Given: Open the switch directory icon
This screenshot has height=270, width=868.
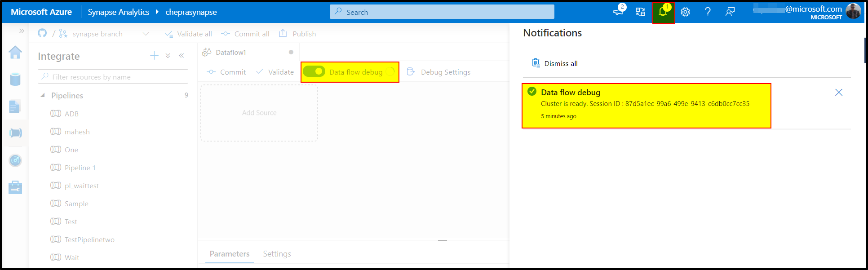Looking at the screenshot, I should click(x=640, y=12).
